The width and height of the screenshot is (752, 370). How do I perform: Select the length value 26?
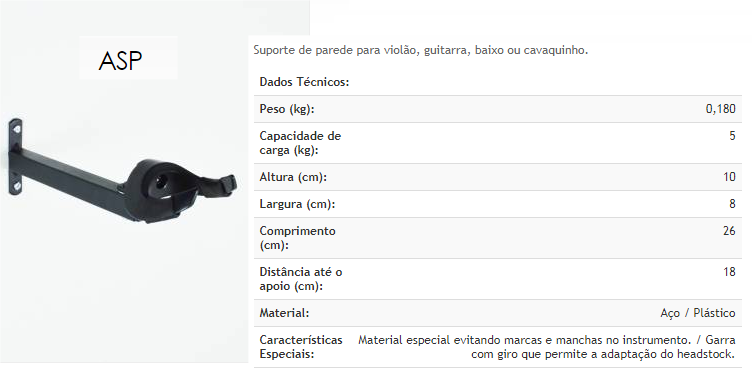[x=729, y=231]
